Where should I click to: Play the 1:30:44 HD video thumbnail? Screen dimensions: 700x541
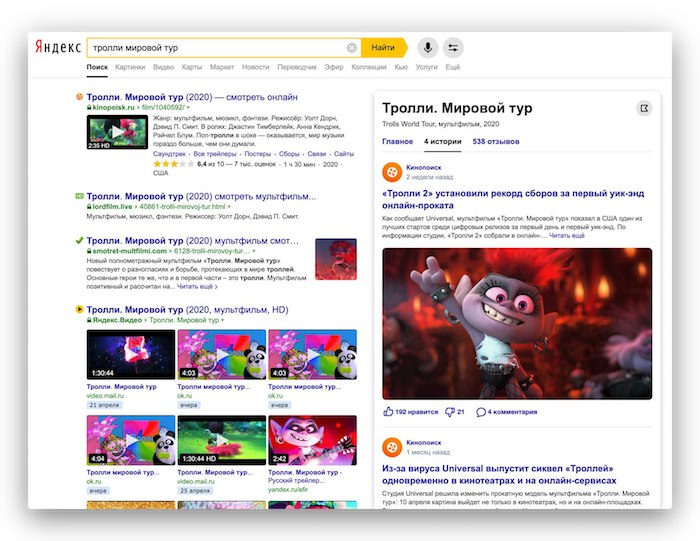tap(222, 440)
